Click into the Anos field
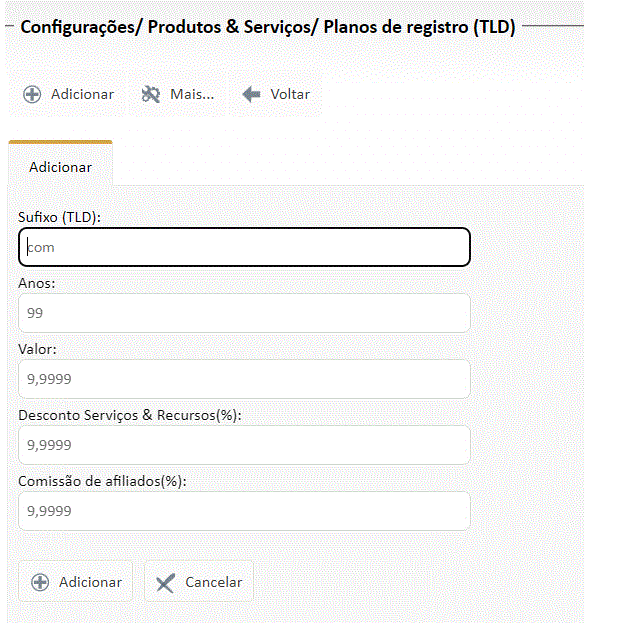The height and width of the screenshot is (623, 634). 244,313
